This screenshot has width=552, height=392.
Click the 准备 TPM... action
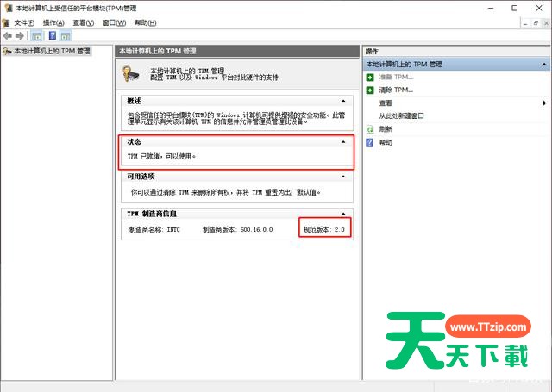[396, 77]
